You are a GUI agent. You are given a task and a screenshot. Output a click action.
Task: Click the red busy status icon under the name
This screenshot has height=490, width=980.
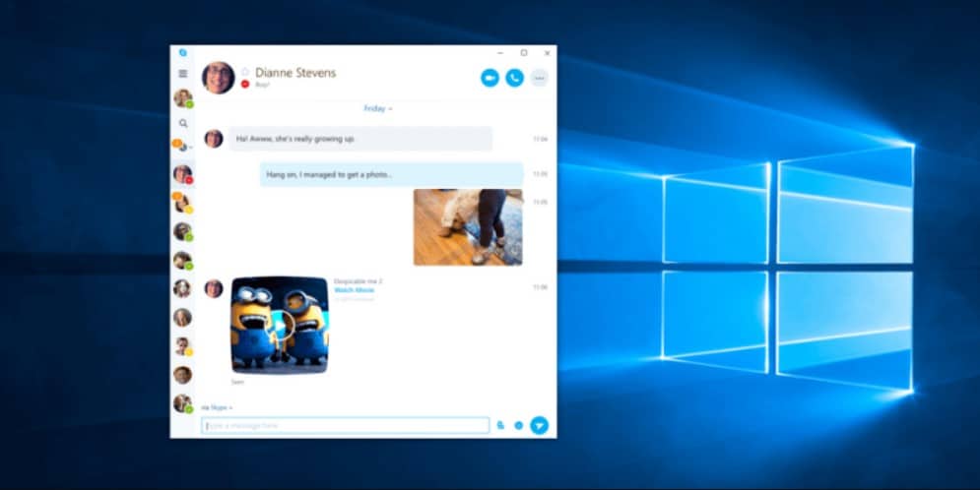(245, 85)
